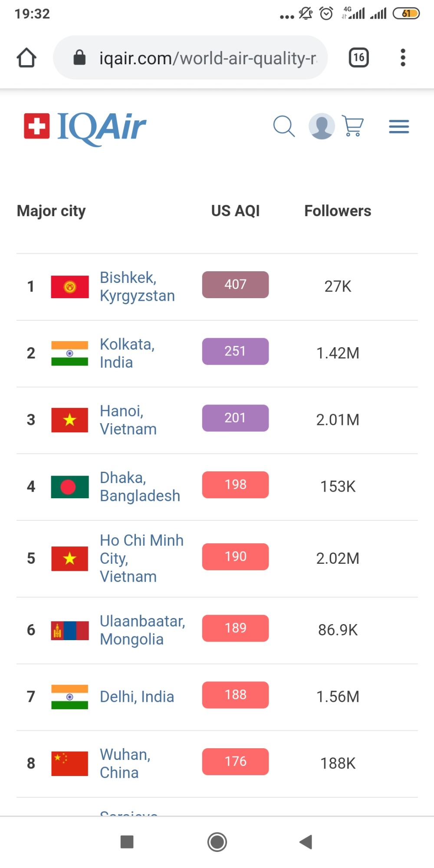The width and height of the screenshot is (434, 868).
Task: Tap the address bar URL
Action: 207,58
